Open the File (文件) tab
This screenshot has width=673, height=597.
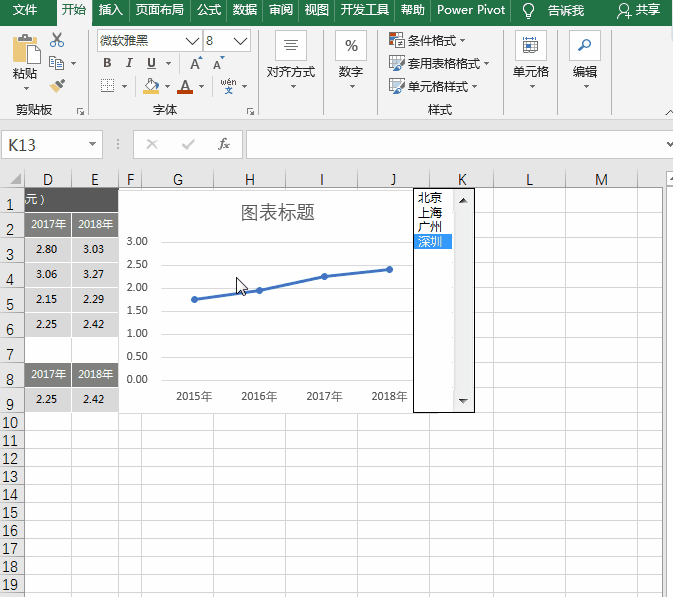(25, 10)
